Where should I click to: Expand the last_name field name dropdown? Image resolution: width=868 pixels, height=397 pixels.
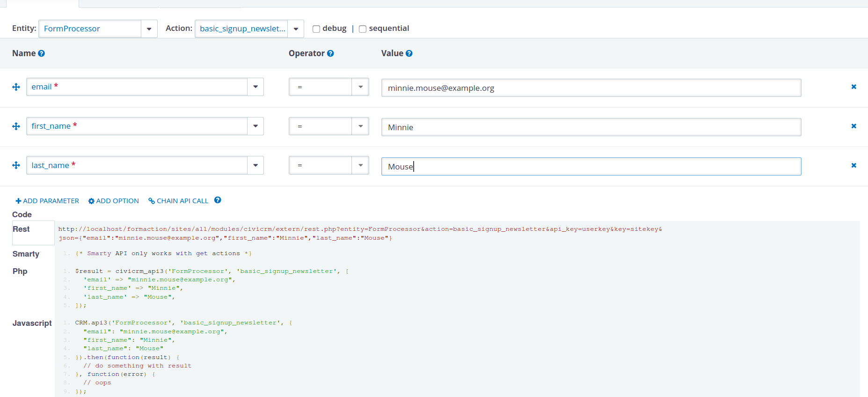(255, 165)
